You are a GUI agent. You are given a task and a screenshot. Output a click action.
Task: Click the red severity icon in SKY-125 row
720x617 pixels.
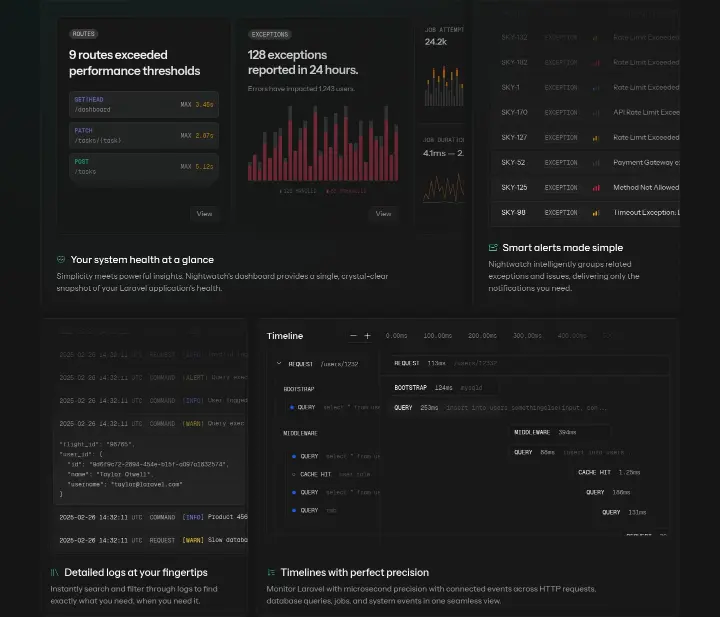point(596,188)
